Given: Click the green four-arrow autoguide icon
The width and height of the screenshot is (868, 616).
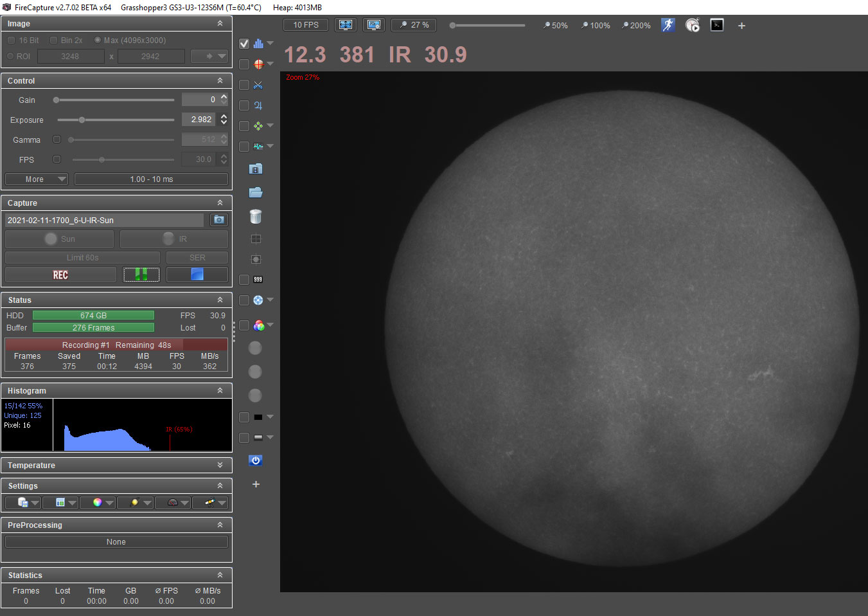Looking at the screenshot, I should (x=258, y=126).
